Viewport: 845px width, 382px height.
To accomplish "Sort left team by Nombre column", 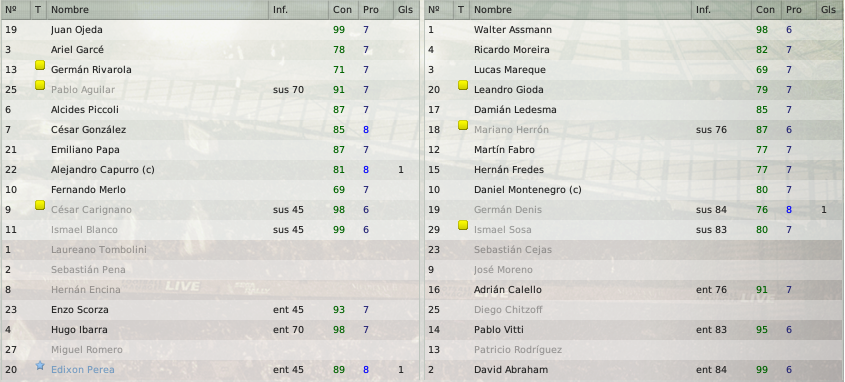I will coord(157,10).
